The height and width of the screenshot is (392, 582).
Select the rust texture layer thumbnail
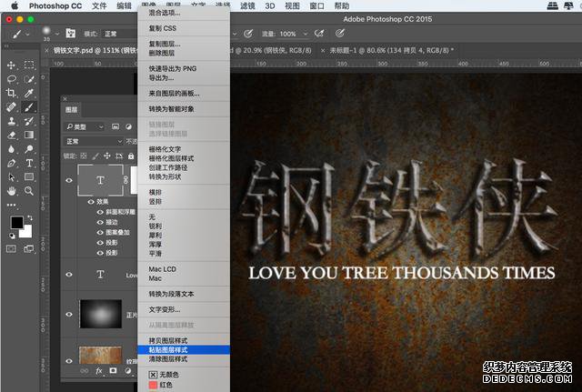pyautogui.click(x=100, y=355)
